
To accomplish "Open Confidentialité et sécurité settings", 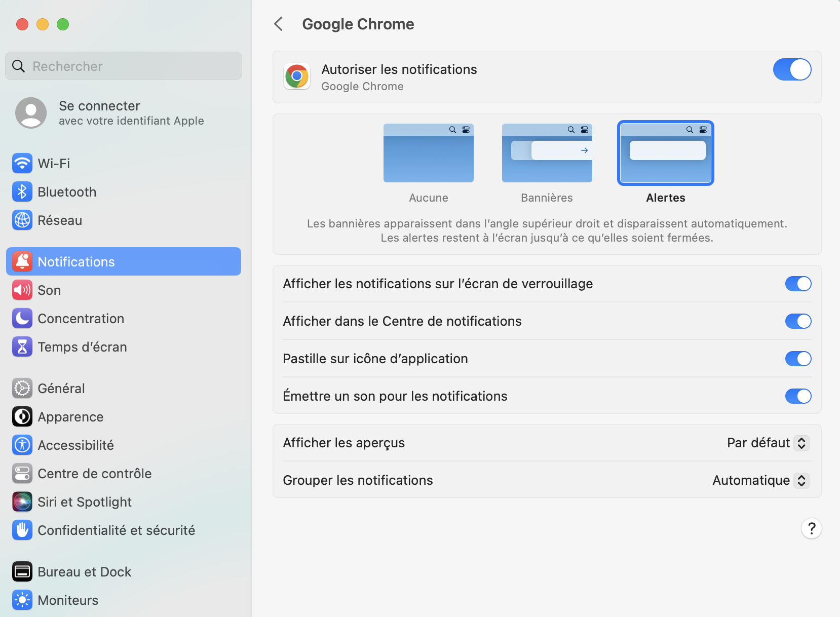I will click(x=22, y=530).
